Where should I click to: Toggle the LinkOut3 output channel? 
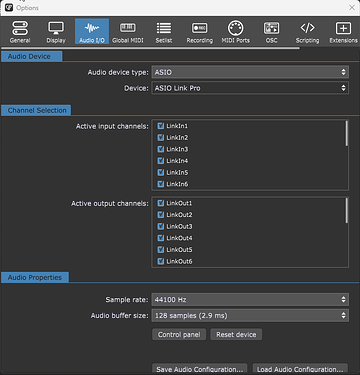(x=161, y=226)
